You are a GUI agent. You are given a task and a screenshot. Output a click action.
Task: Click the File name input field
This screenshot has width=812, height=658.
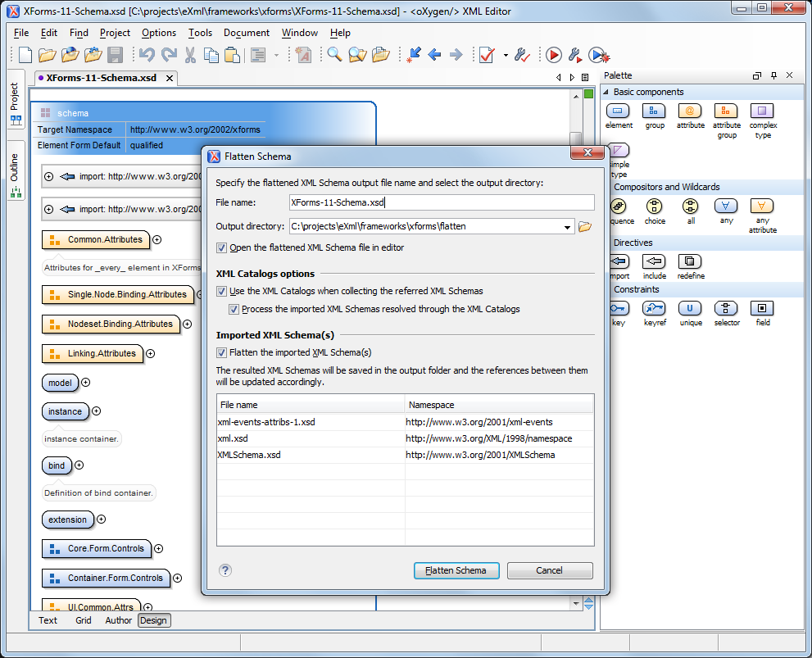click(x=442, y=202)
